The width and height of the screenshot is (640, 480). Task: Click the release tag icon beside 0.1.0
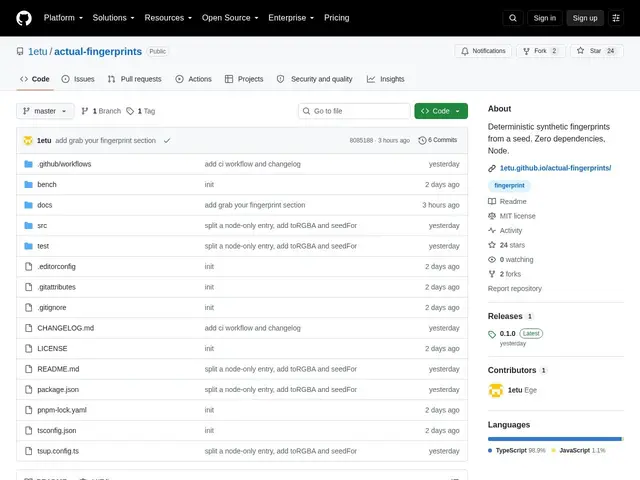(x=492, y=334)
